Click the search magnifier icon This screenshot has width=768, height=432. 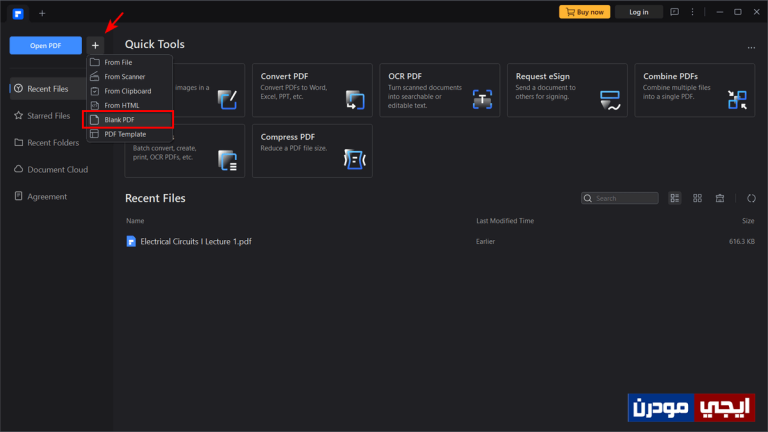tap(588, 198)
